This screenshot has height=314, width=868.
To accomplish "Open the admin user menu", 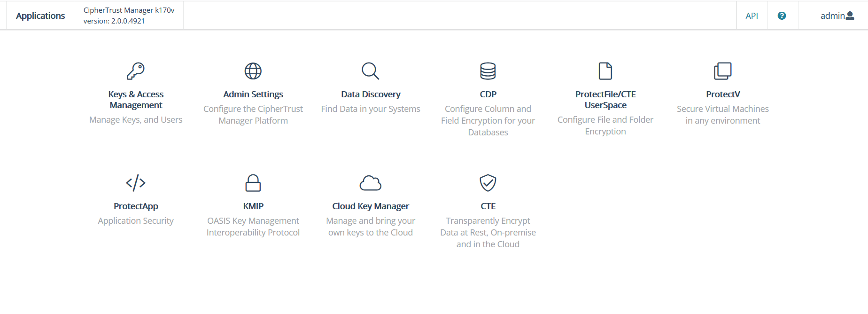I will (x=837, y=16).
